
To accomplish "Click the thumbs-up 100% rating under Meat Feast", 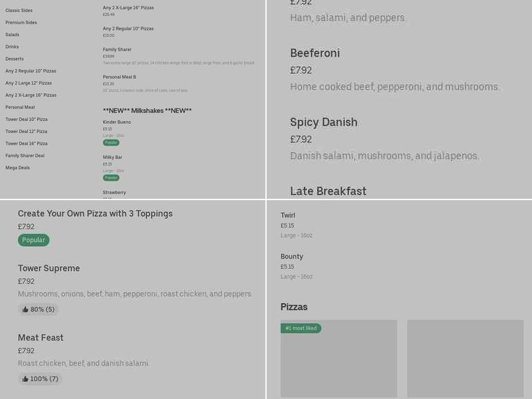I will 40,379.
